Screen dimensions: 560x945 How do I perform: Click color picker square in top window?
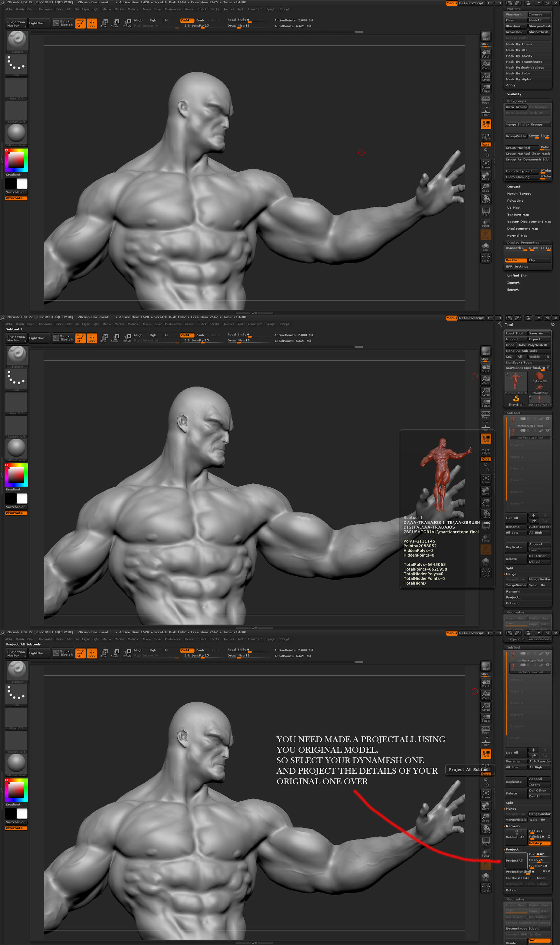[17, 160]
